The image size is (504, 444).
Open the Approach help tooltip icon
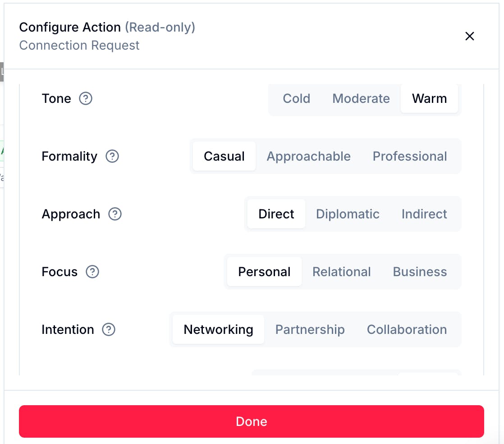point(115,214)
